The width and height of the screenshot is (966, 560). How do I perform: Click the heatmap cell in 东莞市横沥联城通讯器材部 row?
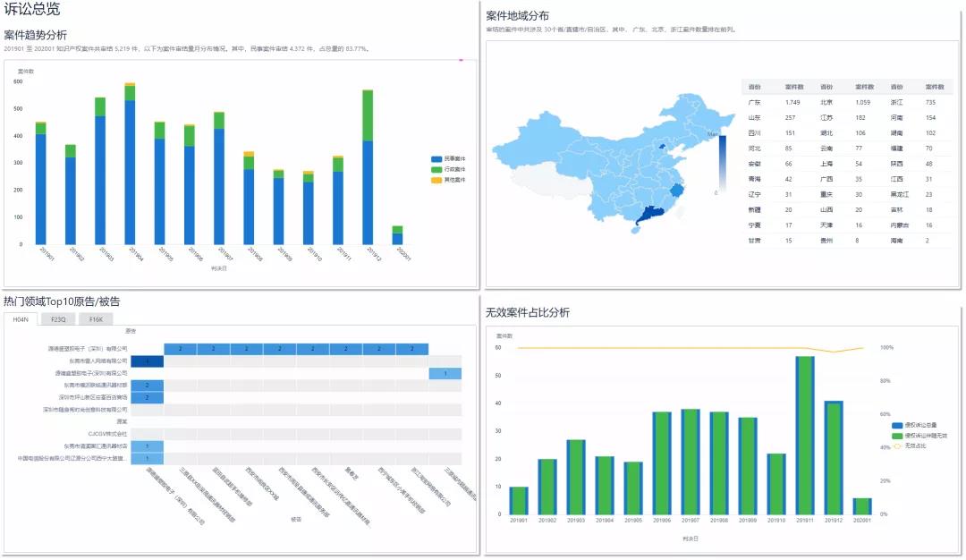147,386
